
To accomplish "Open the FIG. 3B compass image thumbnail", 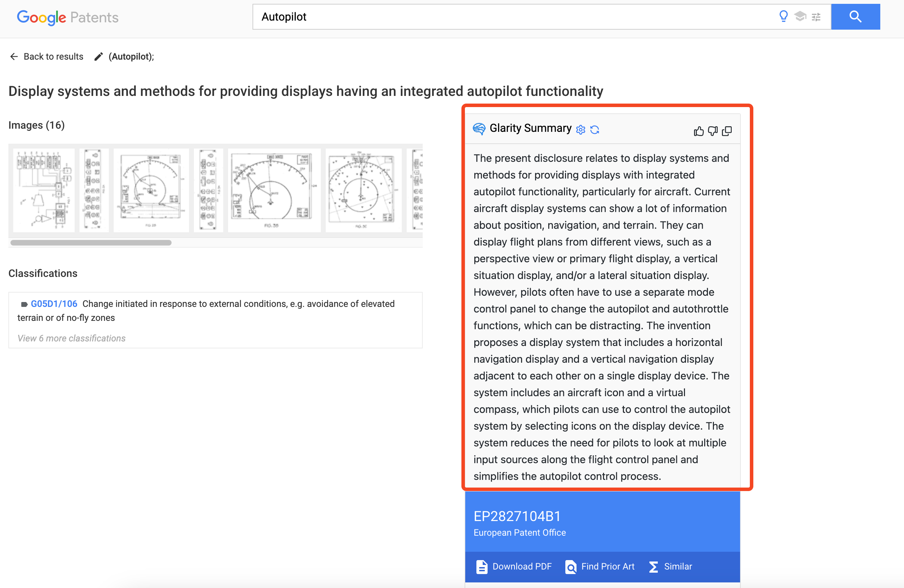I will point(273,190).
